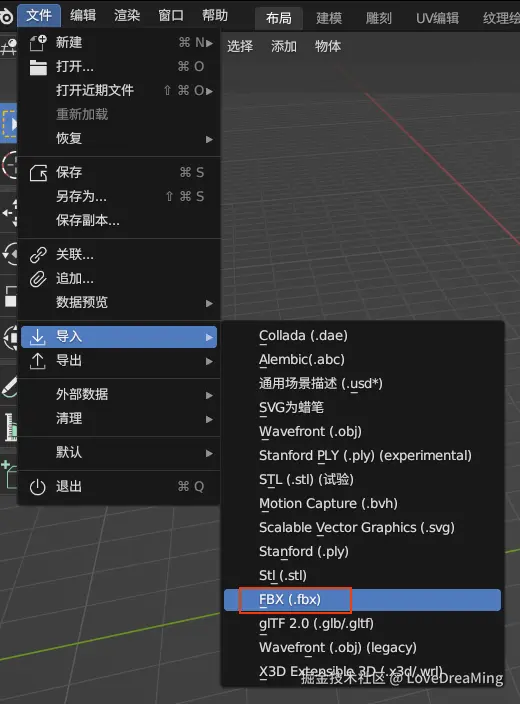Image resolution: width=520 pixels, height=704 pixels.
Task: Expand the 默认 submenu arrow
Action: (209, 453)
